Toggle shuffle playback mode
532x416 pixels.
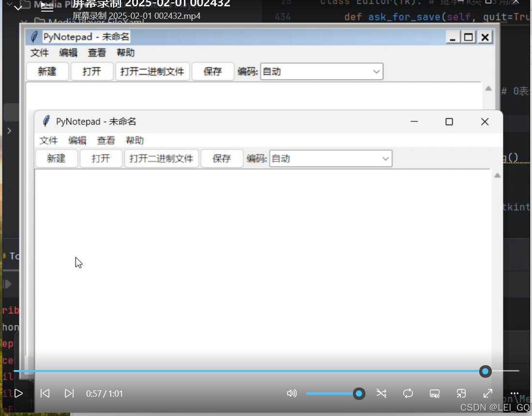(381, 393)
